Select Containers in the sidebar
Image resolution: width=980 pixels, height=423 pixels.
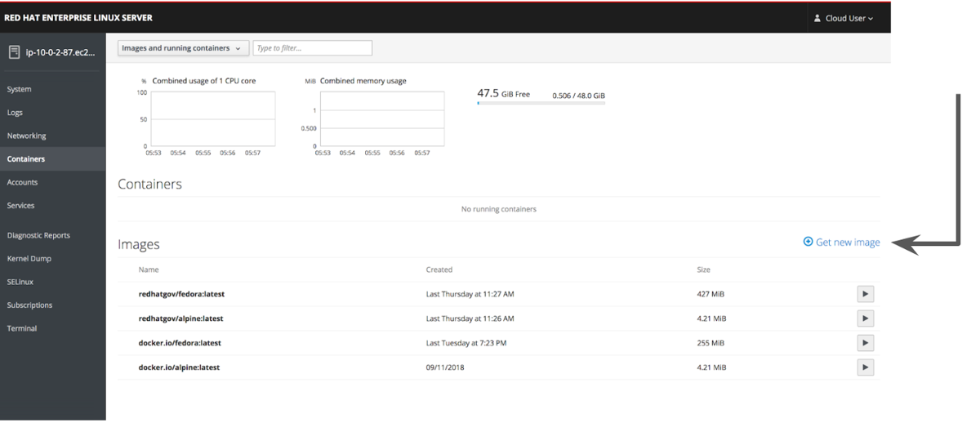tap(53, 159)
